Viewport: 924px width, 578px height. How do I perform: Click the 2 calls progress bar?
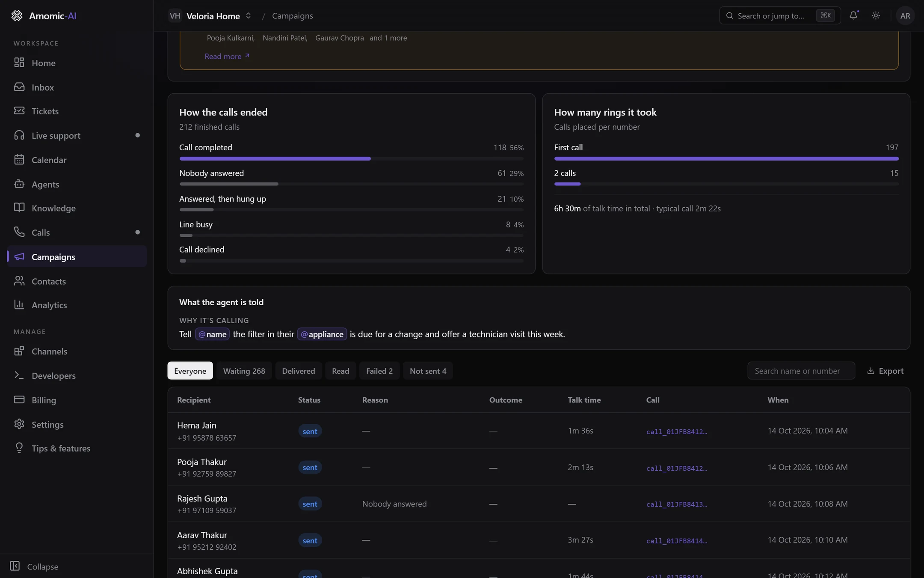(x=726, y=184)
